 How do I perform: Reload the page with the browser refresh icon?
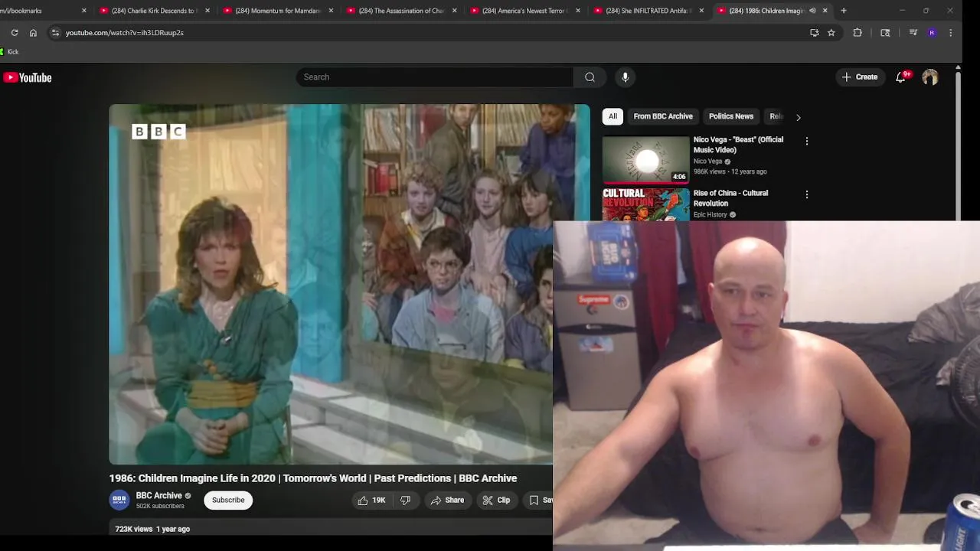pos(15,33)
